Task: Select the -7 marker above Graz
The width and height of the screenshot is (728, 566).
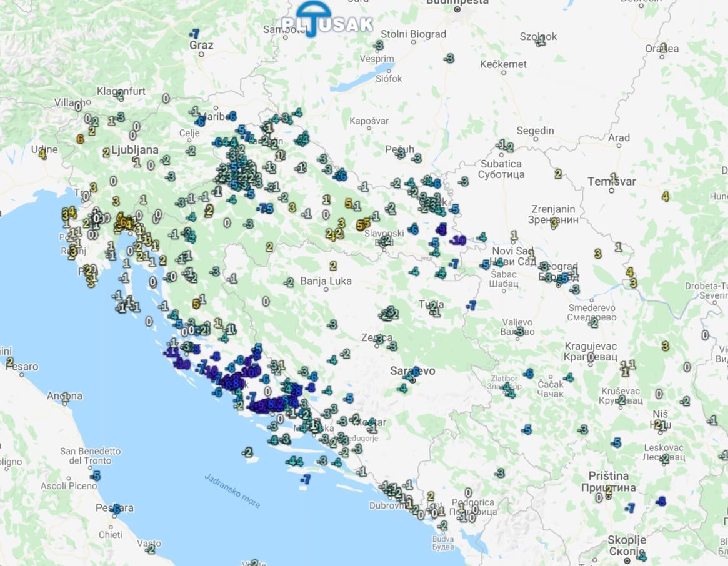Action: point(195,34)
